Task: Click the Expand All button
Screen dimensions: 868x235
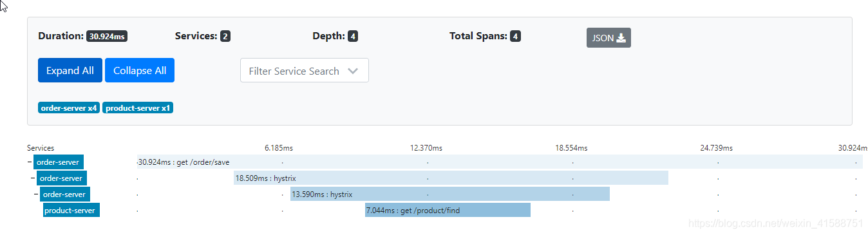Action: coord(70,71)
